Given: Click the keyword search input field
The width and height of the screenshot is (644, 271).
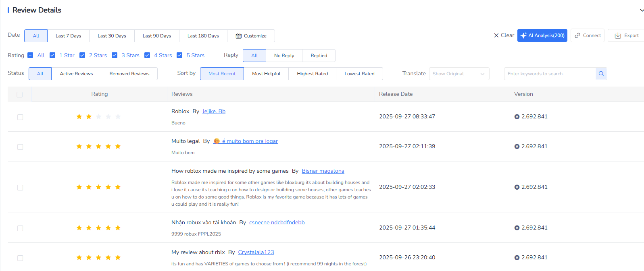Looking at the screenshot, I should (550, 74).
